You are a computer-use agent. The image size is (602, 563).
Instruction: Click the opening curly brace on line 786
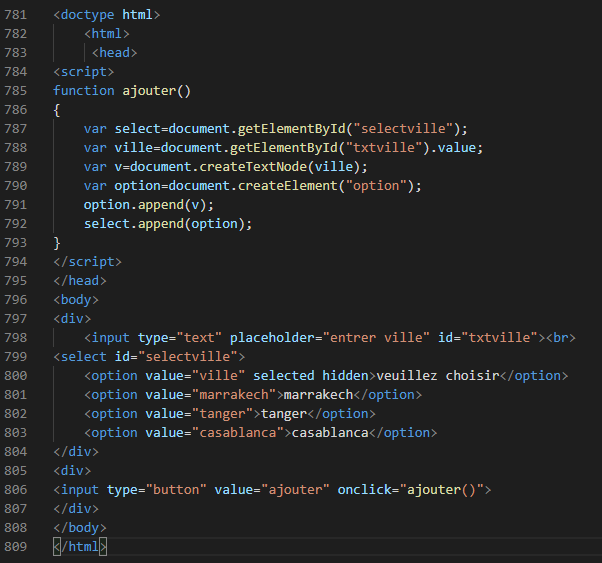57,110
